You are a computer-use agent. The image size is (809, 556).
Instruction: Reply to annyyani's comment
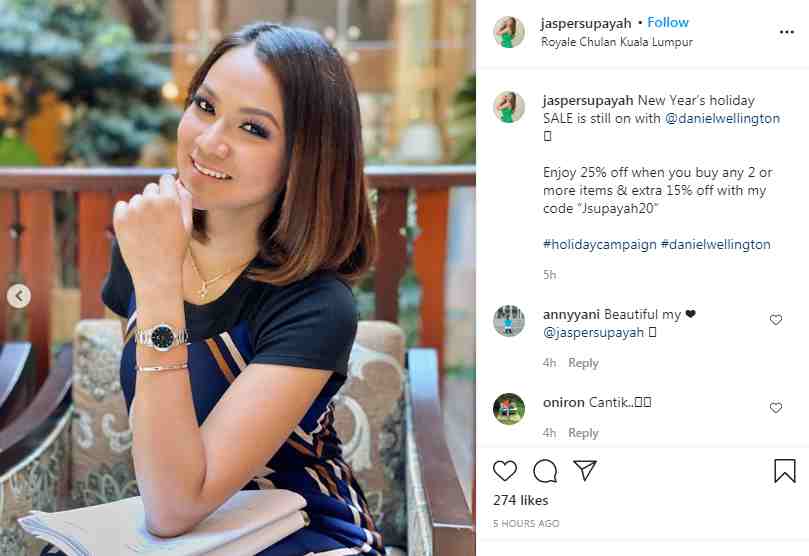[583, 363]
